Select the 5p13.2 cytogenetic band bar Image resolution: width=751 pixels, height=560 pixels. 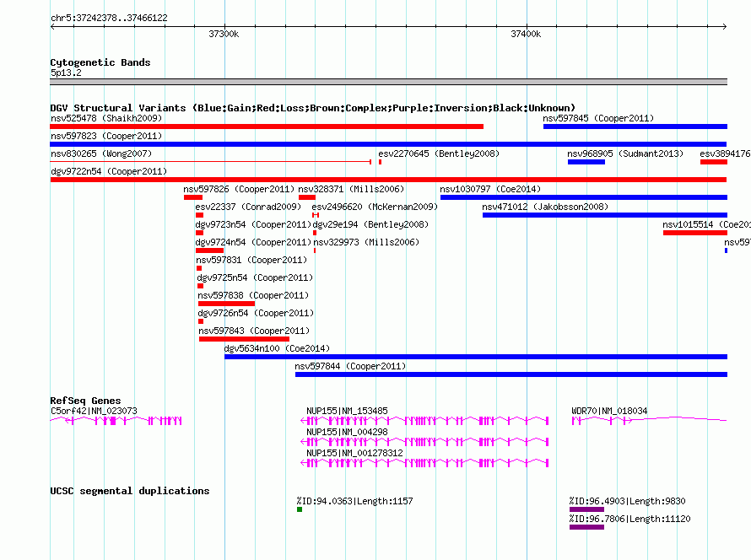point(388,82)
